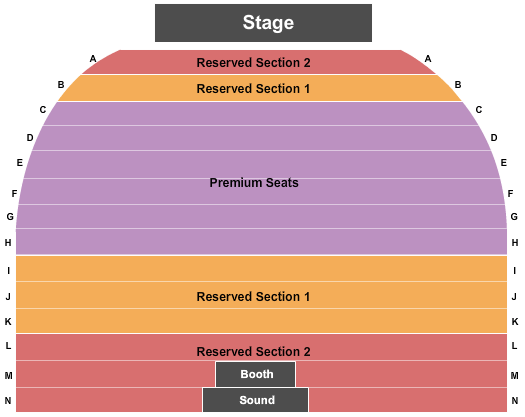Choose the Premium Seats label
The height and width of the screenshot is (417, 525).
(254, 183)
